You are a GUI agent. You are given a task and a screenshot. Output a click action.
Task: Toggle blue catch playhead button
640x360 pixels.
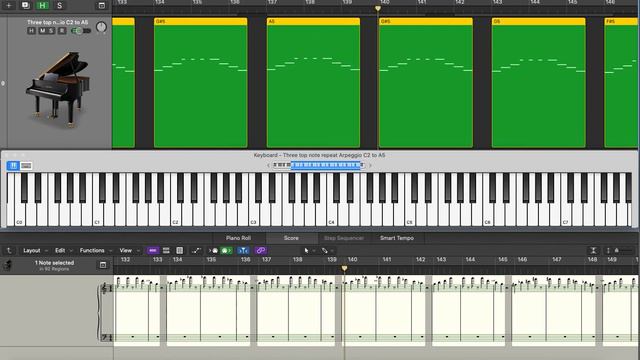243,250
